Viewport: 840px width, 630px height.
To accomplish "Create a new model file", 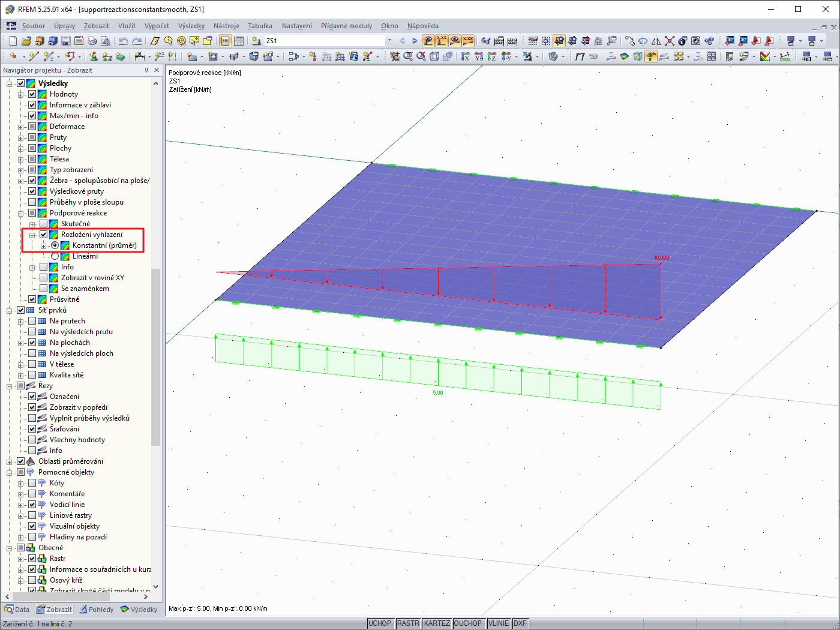I will coord(13,41).
